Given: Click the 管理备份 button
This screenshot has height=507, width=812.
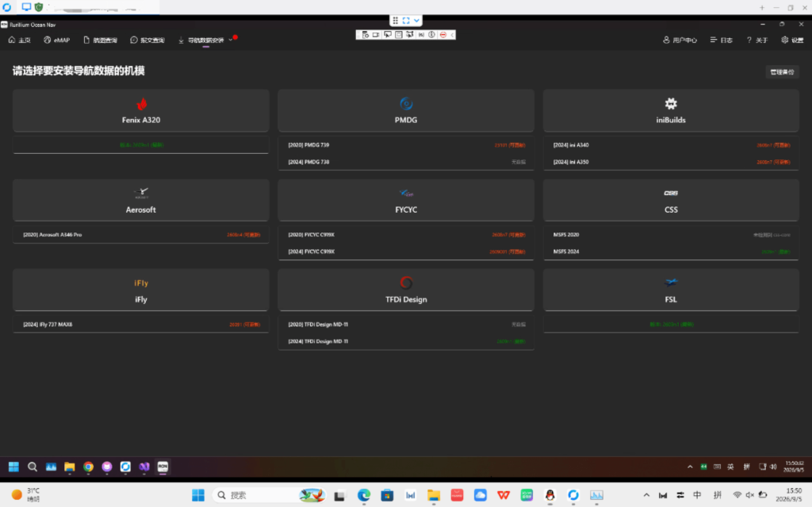Looking at the screenshot, I should coord(782,72).
